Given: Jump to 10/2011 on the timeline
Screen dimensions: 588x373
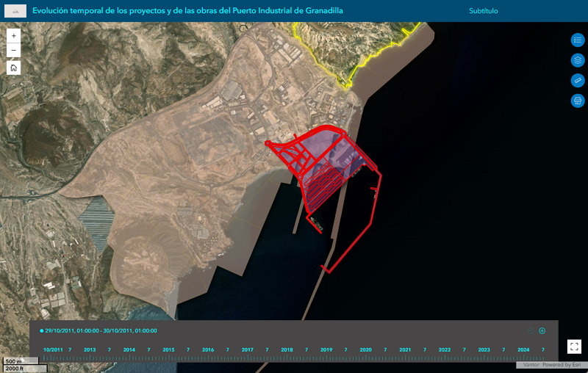Looking at the screenshot, I should click(x=53, y=350).
